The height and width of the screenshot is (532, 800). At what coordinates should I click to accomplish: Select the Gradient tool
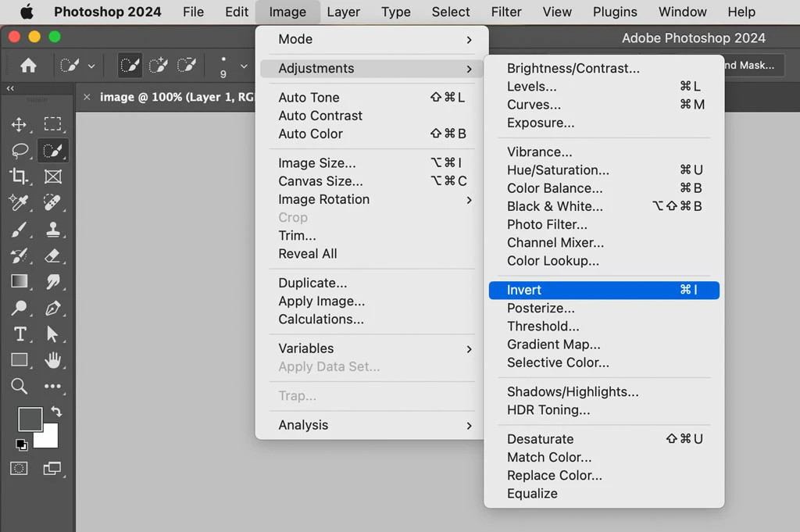tap(20, 281)
